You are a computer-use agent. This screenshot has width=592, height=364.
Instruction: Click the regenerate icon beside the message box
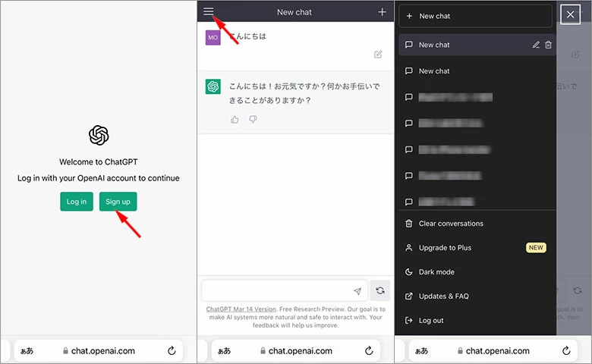[x=381, y=290]
